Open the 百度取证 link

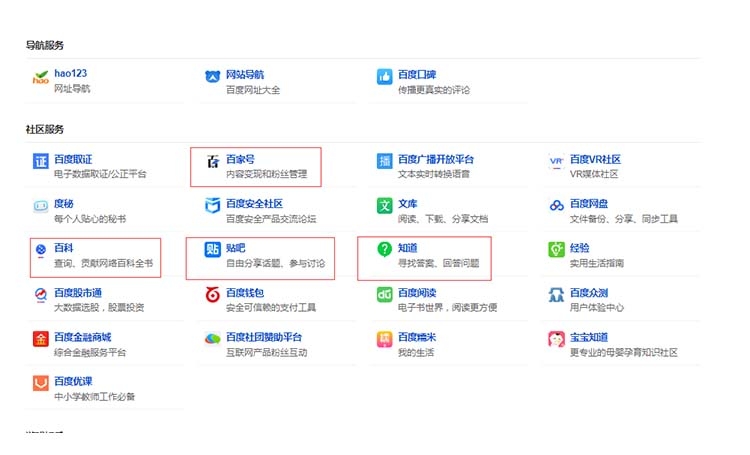coord(73,159)
